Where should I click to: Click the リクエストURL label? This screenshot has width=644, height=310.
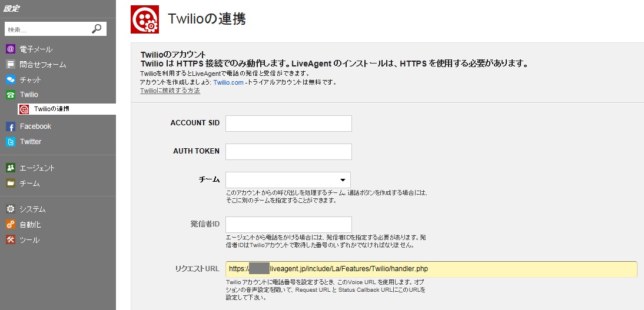(198, 269)
